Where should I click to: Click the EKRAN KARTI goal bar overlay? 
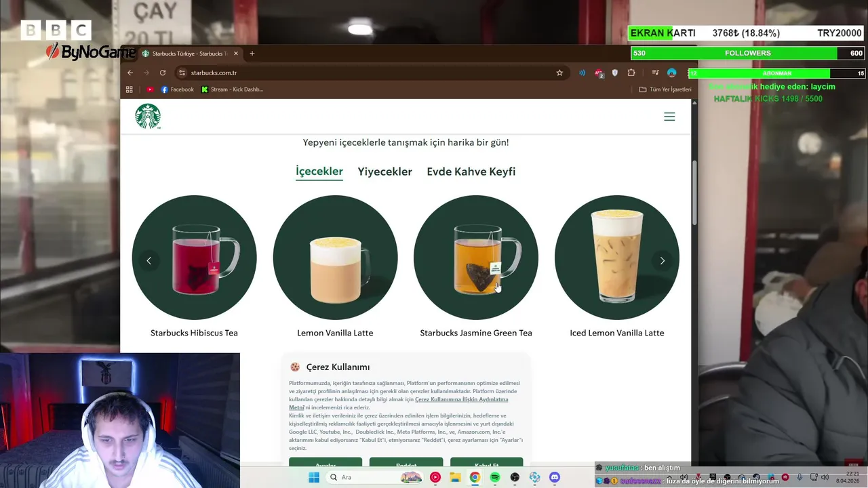click(x=746, y=33)
